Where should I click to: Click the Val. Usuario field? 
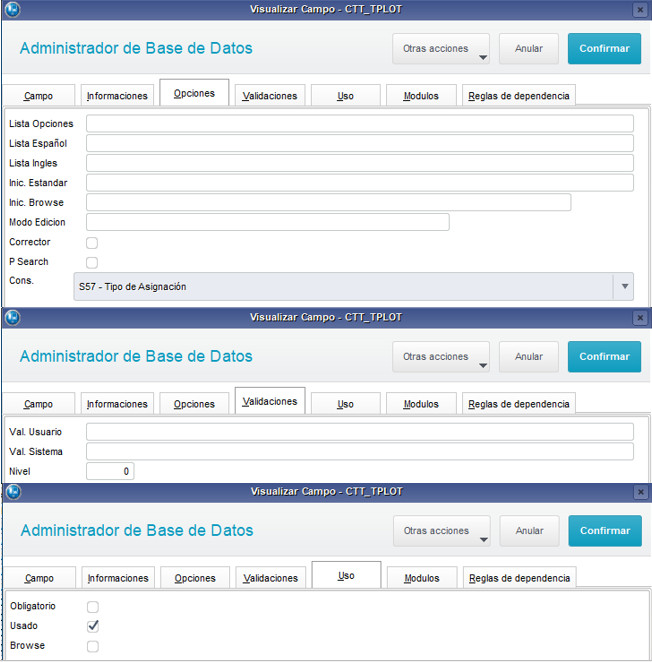(359, 432)
